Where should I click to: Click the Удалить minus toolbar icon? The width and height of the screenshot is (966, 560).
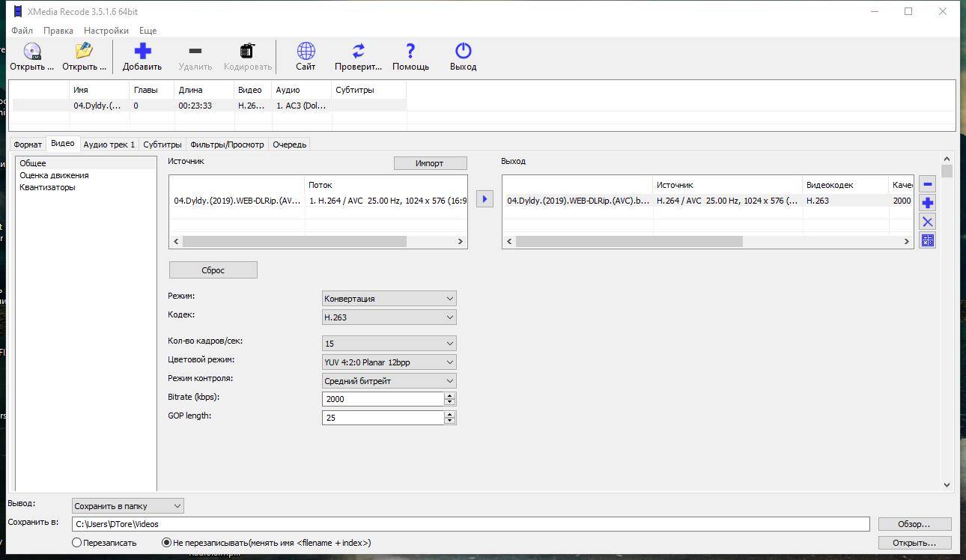pyautogui.click(x=195, y=51)
